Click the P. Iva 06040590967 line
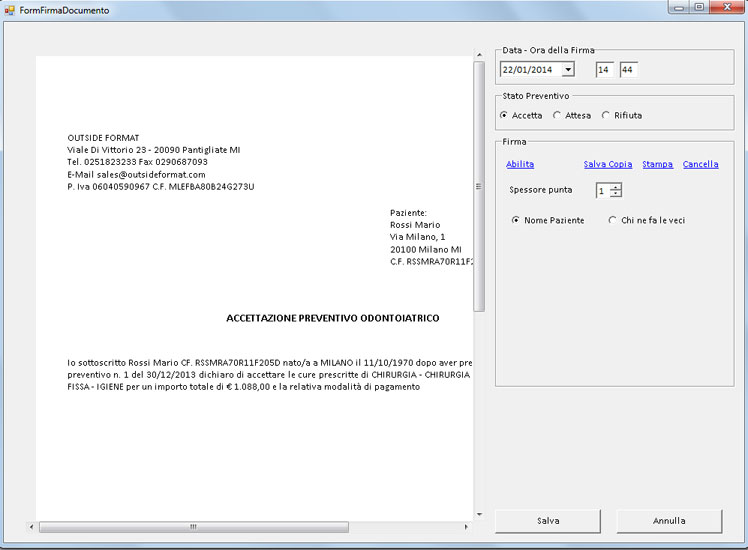Screen dimensions: 748x550 [161, 187]
